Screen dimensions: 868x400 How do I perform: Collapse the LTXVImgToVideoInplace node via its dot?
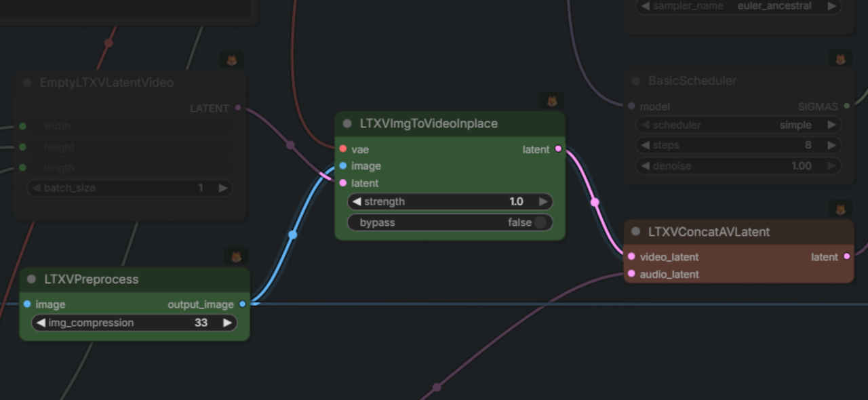pos(347,124)
